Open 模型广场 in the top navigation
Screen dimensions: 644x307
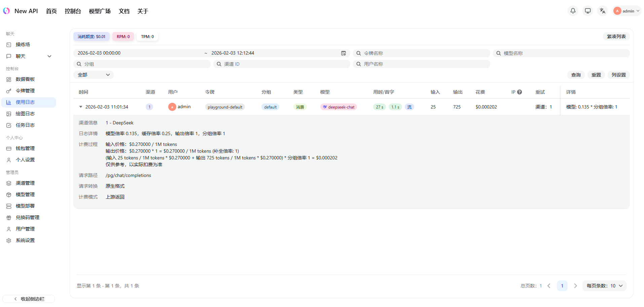point(100,11)
